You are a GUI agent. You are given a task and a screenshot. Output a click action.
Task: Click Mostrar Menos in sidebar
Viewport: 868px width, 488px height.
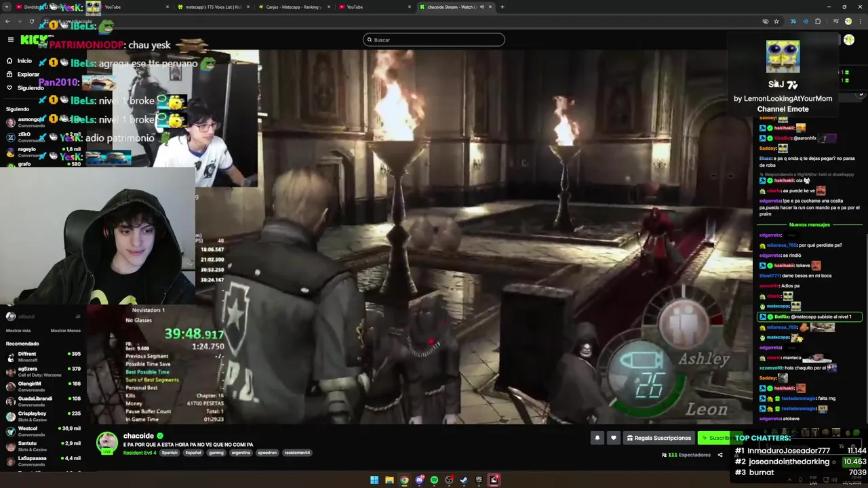click(x=66, y=331)
